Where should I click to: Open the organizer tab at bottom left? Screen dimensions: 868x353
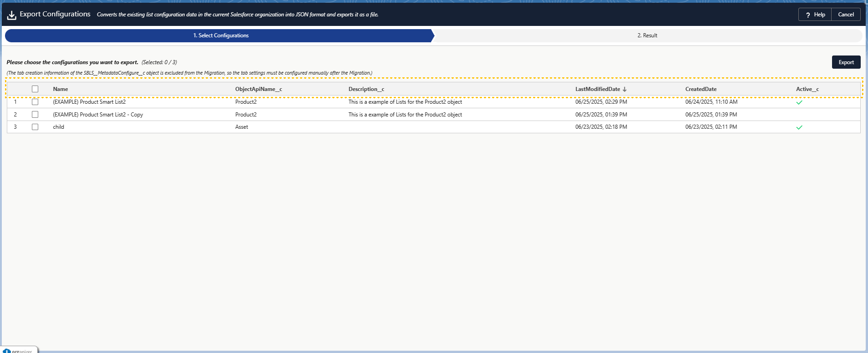[19, 350]
